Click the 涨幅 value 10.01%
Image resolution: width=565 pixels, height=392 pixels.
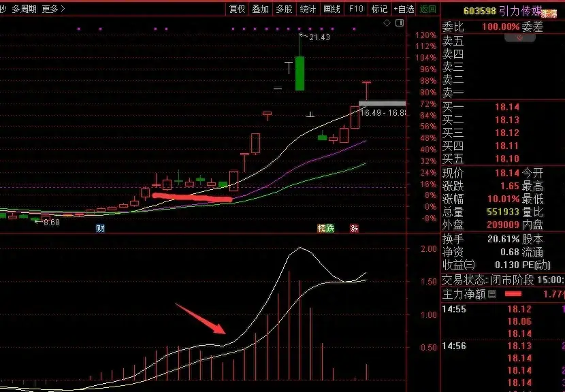pos(503,199)
